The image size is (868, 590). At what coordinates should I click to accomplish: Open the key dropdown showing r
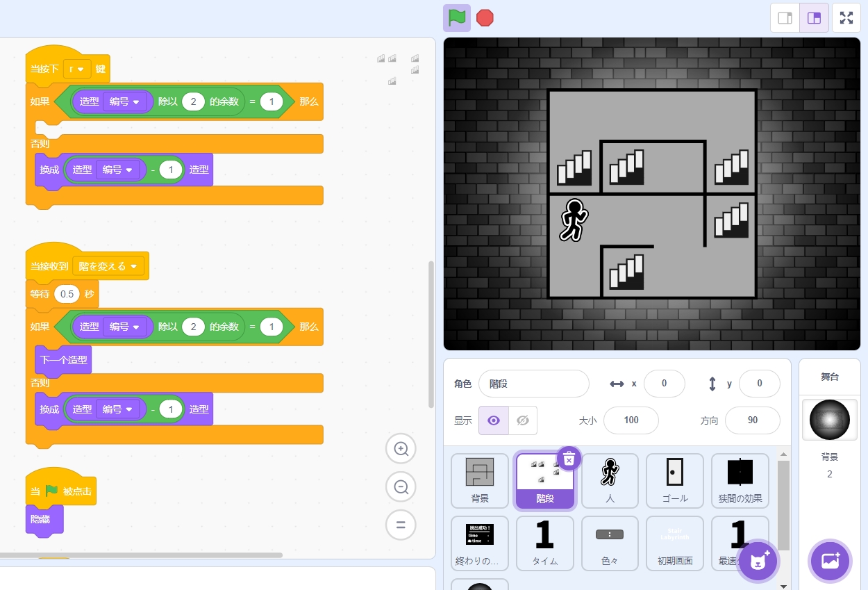[78, 69]
